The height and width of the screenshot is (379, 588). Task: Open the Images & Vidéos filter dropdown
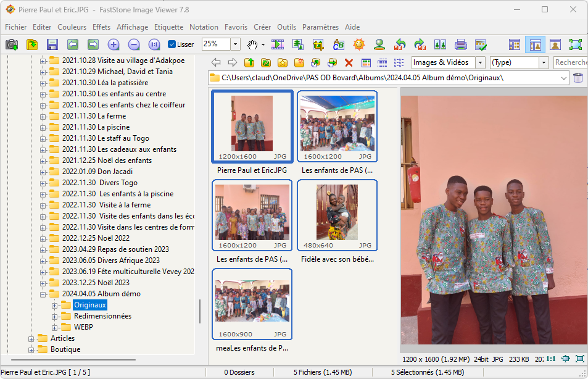point(480,62)
